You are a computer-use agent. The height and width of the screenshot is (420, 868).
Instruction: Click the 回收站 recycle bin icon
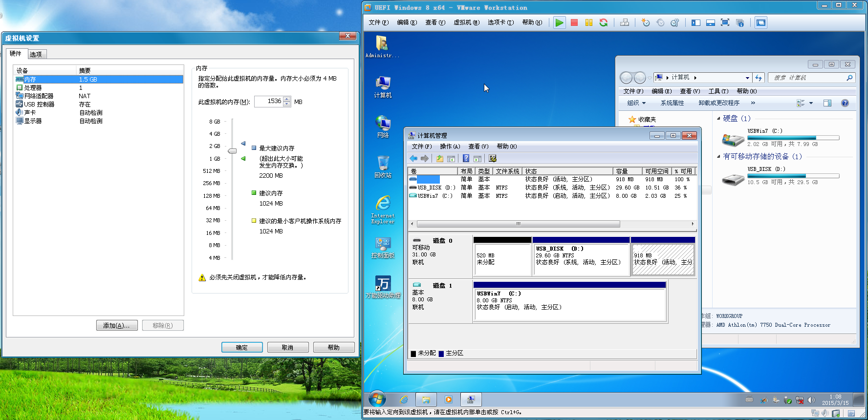pos(383,167)
